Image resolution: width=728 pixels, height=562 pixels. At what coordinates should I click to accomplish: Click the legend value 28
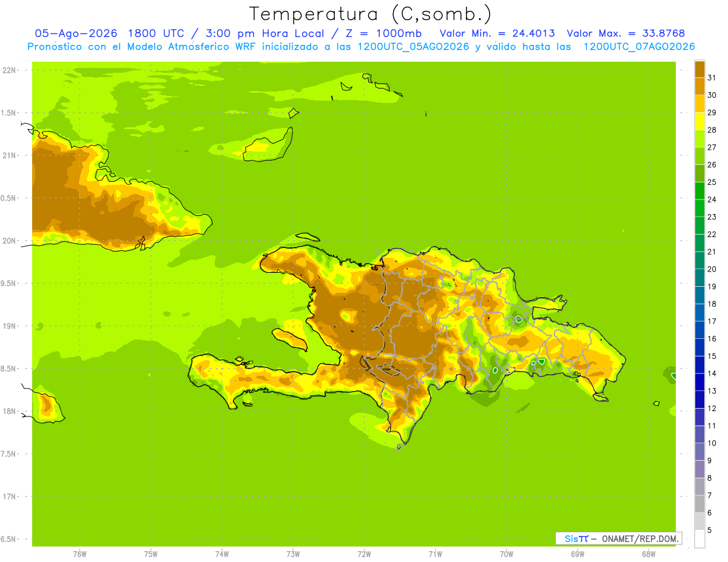tap(712, 130)
